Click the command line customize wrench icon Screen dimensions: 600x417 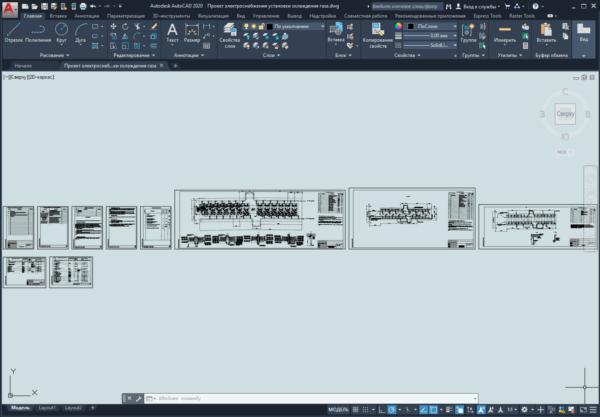139,399
